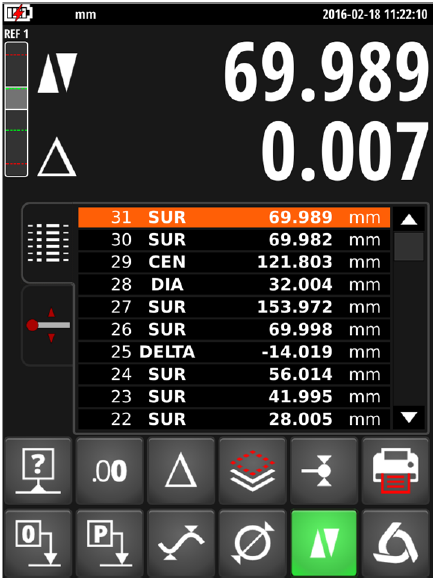Select the curve min/max measurement icon
This screenshot has height=581, width=436.
(x=181, y=543)
